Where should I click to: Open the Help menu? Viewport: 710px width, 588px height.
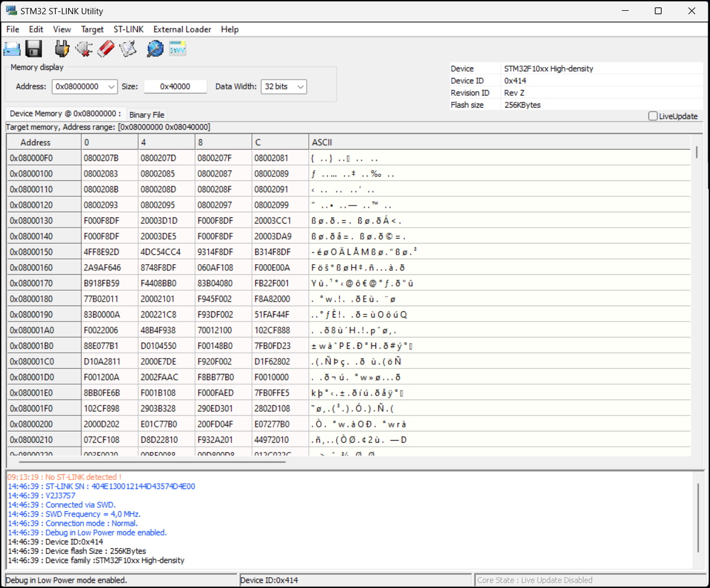[230, 30]
